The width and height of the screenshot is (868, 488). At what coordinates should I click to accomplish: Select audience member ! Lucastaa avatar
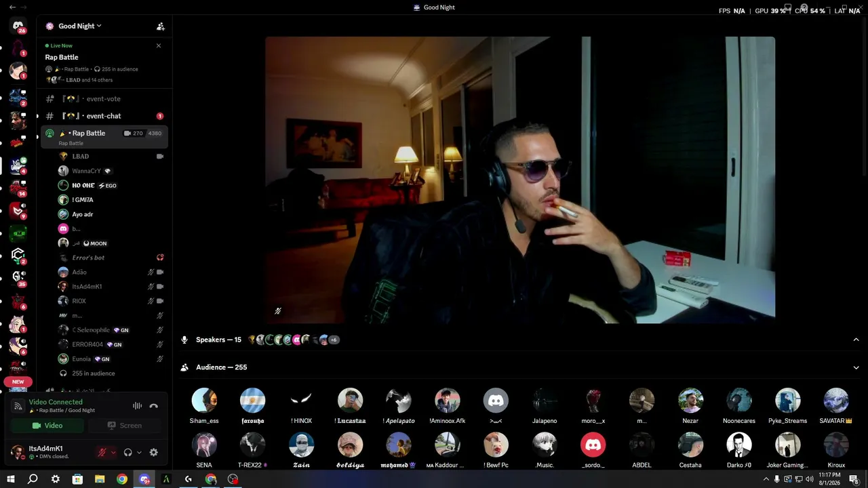point(350,400)
